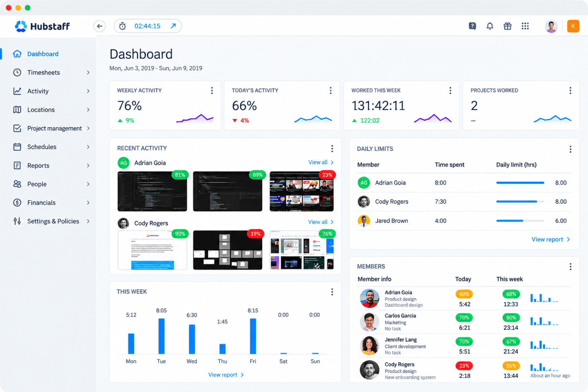Click Jennifer Lang's name in Members
588x392 pixels.
tap(400, 340)
